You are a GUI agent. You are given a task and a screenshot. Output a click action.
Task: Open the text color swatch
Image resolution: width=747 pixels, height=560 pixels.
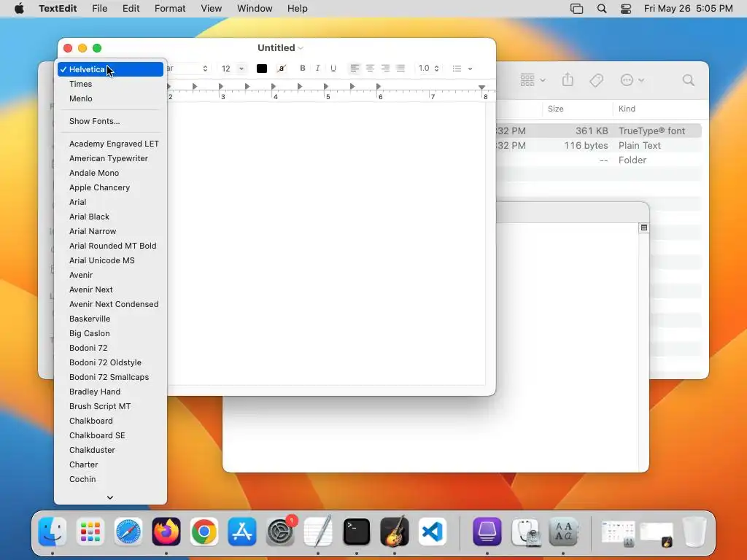(x=262, y=69)
